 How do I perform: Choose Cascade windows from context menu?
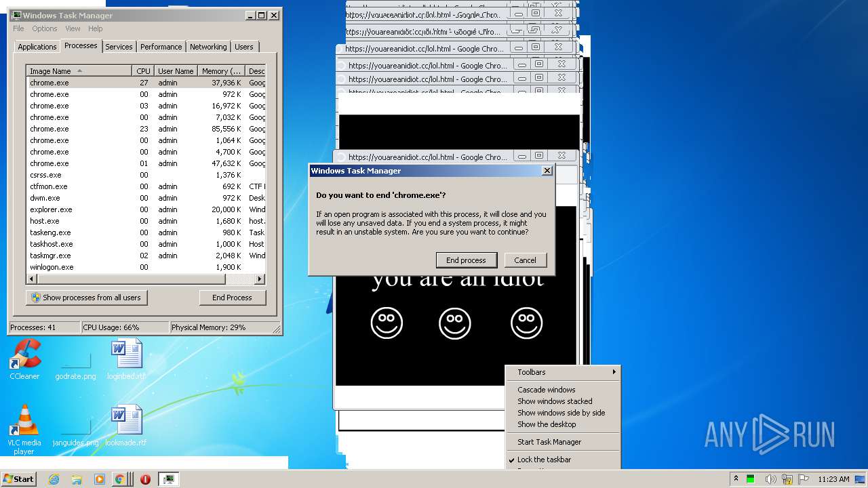tap(563, 390)
